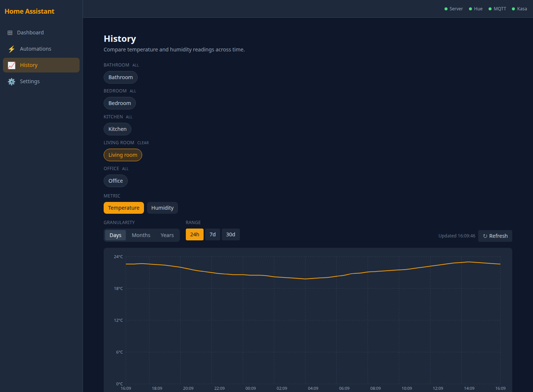The width and height of the screenshot is (533, 392).
Task: Click the Home Assistant logo title
Action: (30, 11)
